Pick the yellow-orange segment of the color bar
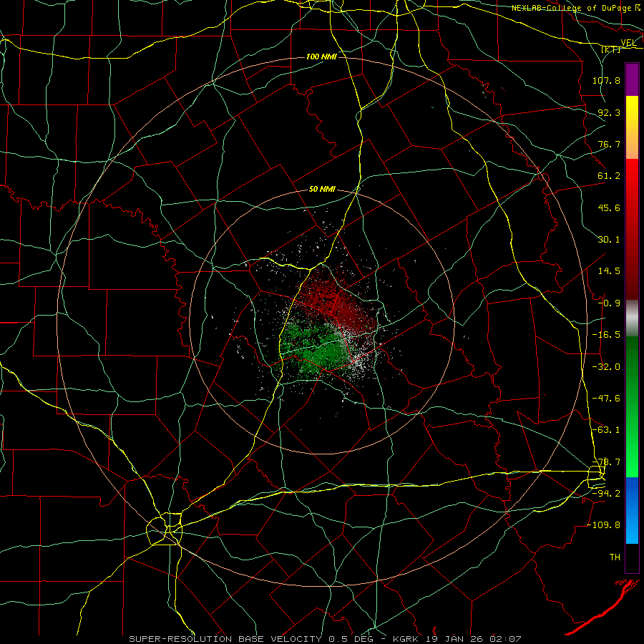644x644 pixels. tap(632, 127)
